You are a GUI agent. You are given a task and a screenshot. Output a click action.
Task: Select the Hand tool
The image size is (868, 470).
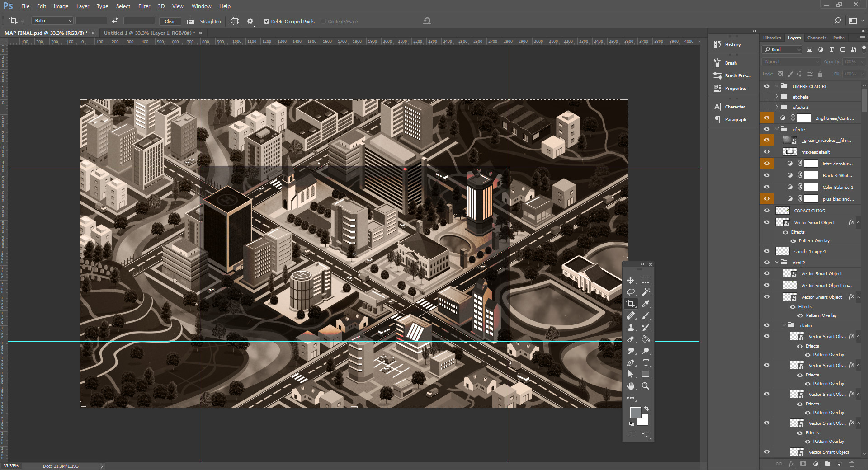tap(631, 386)
